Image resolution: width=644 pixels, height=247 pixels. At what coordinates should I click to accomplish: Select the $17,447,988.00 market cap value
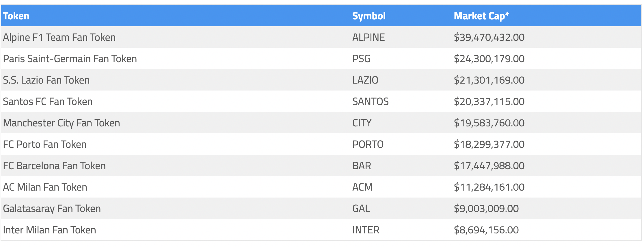click(489, 166)
